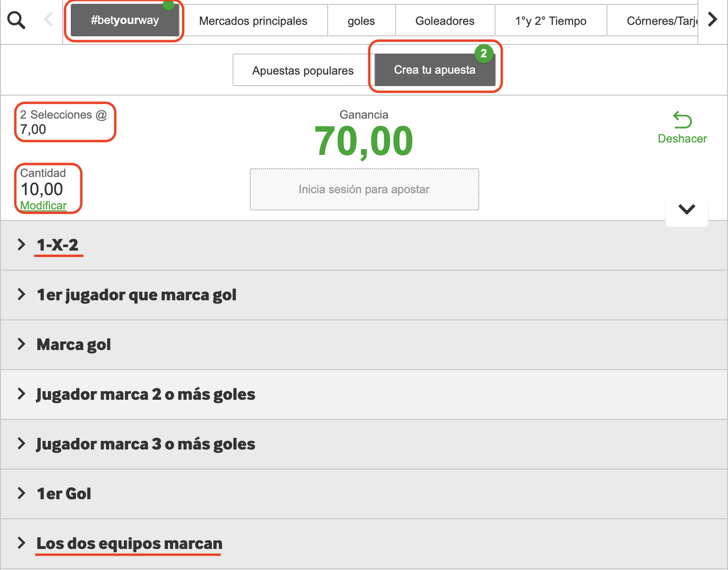
Task: Expand Jugador marca 2 o más goles
Action: [145, 395]
